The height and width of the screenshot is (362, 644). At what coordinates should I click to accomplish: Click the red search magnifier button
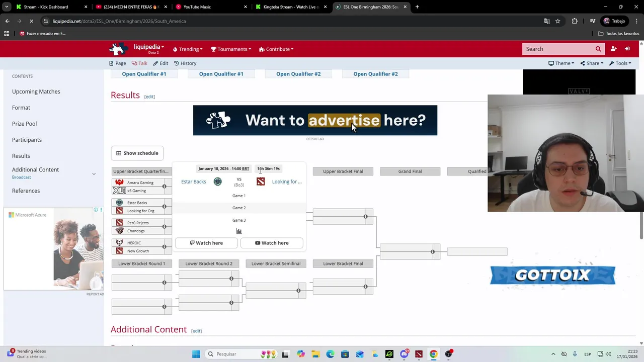pyautogui.click(x=598, y=49)
